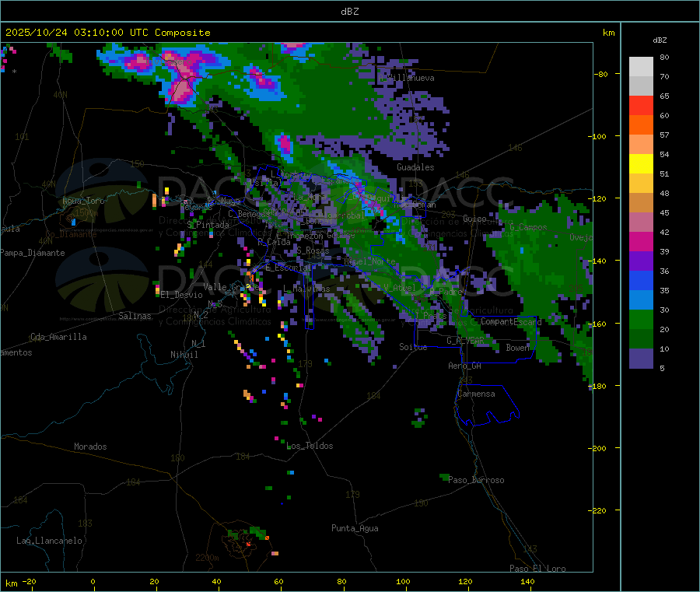The height and width of the screenshot is (592, 700).
Task: Click the El_Desvio location label
Action: click(x=181, y=295)
